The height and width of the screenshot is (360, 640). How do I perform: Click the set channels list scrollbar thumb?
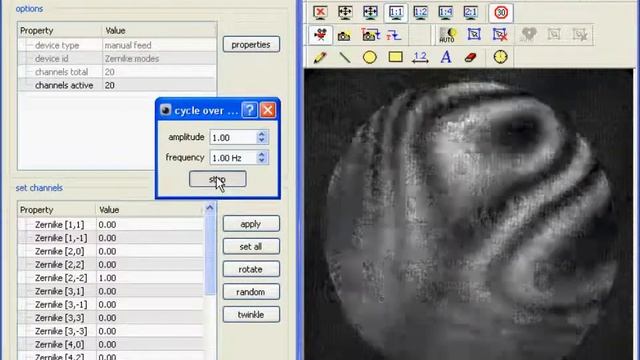pyautogui.click(x=210, y=254)
